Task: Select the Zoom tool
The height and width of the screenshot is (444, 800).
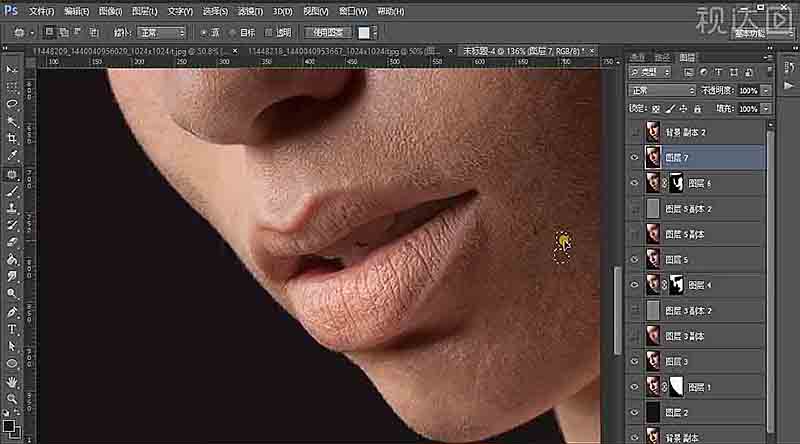Action: 12,399
